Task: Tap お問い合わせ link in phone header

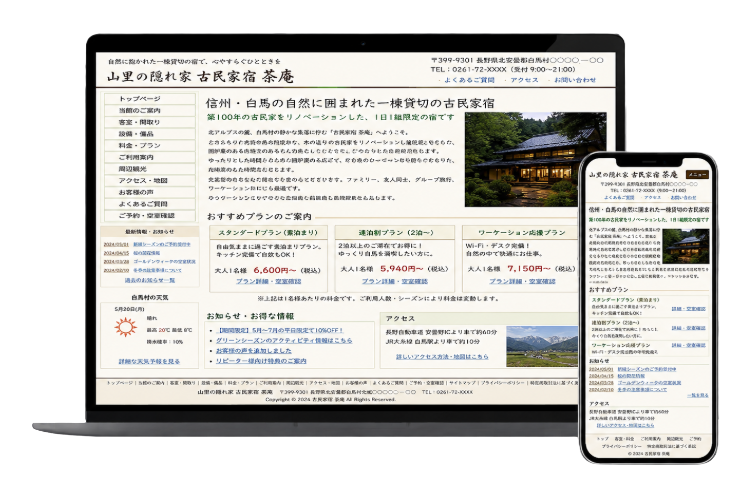Action: click(683, 198)
